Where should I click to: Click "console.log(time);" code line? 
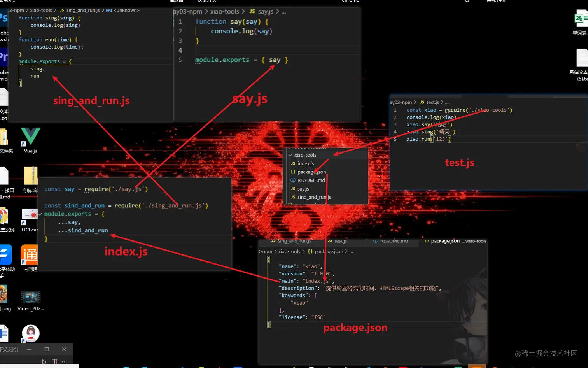click(57, 47)
